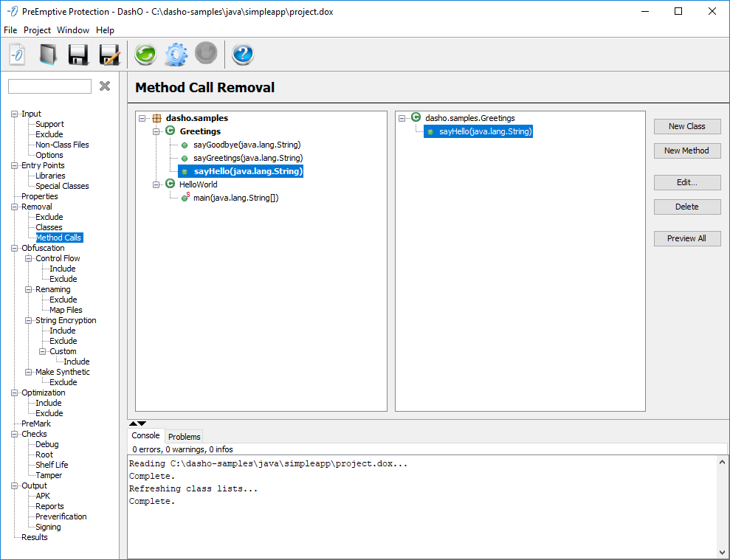The image size is (730, 560).
Task: Open the Project menu
Action: [x=37, y=30]
